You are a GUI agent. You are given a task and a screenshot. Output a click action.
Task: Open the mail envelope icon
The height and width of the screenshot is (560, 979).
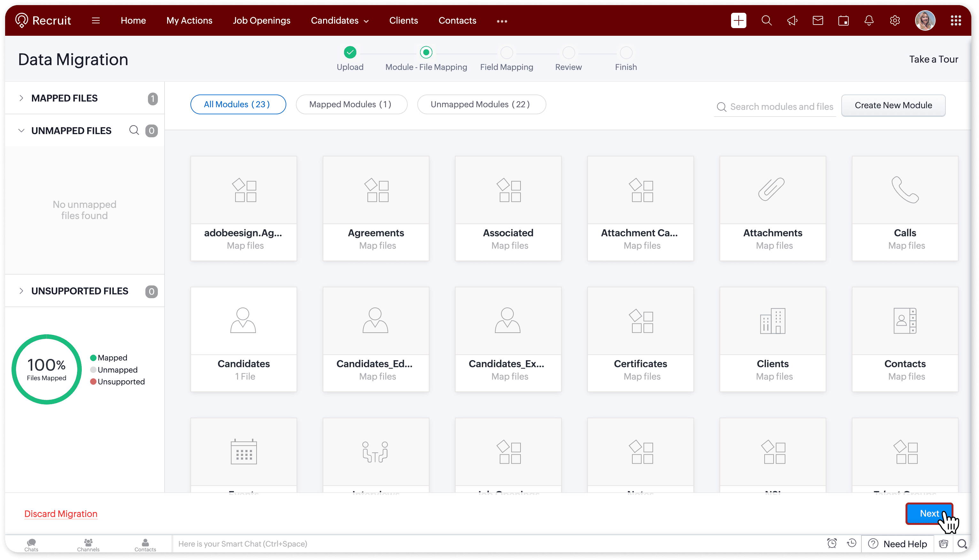coord(817,20)
